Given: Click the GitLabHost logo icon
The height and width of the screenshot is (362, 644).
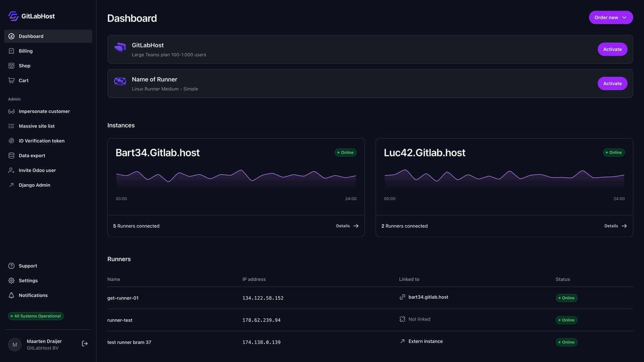Looking at the screenshot, I should click(13, 16).
